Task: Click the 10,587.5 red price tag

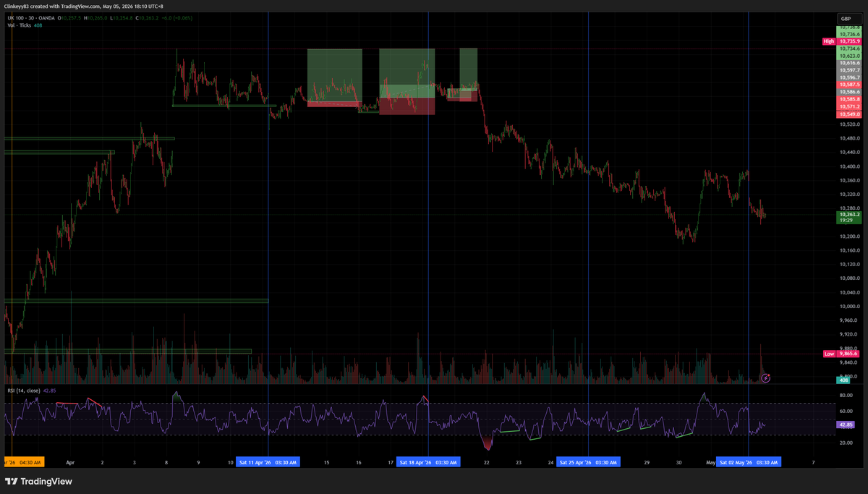Action: click(848, 85)
